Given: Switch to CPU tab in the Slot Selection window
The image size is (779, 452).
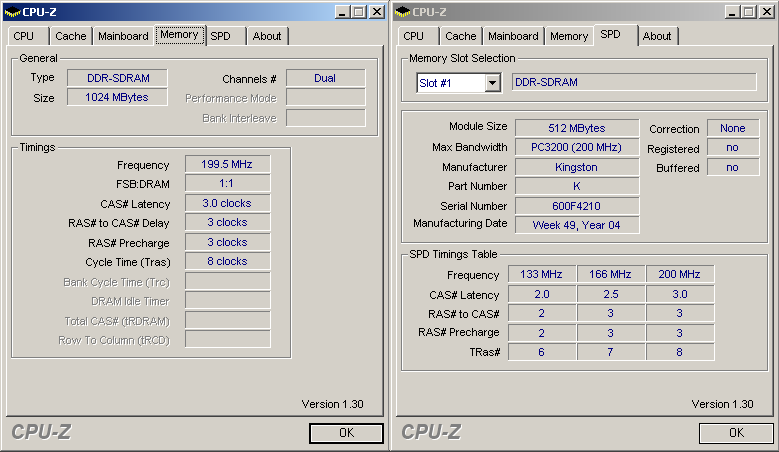Looking at the screenshot, I should 414,36.
